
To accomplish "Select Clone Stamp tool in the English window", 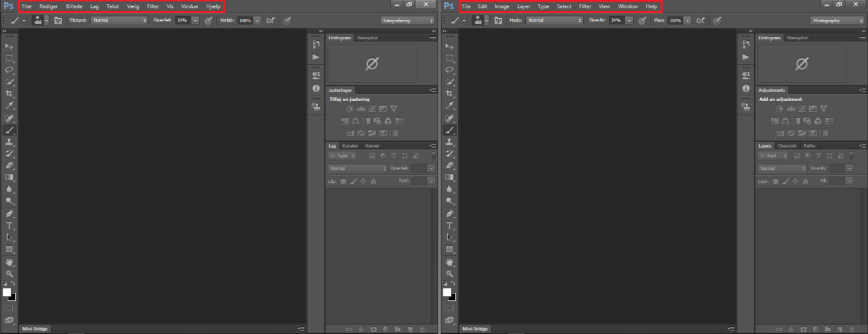I will tap(450, 142).
